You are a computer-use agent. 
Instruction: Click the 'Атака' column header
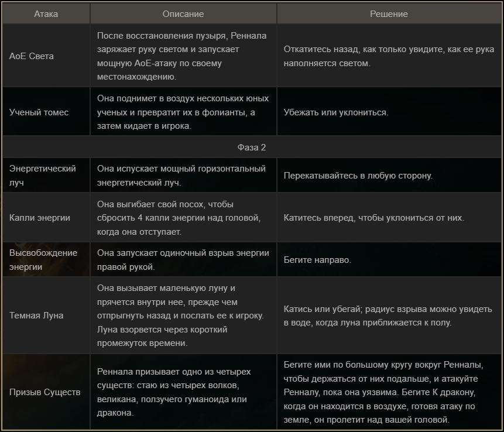46,14
